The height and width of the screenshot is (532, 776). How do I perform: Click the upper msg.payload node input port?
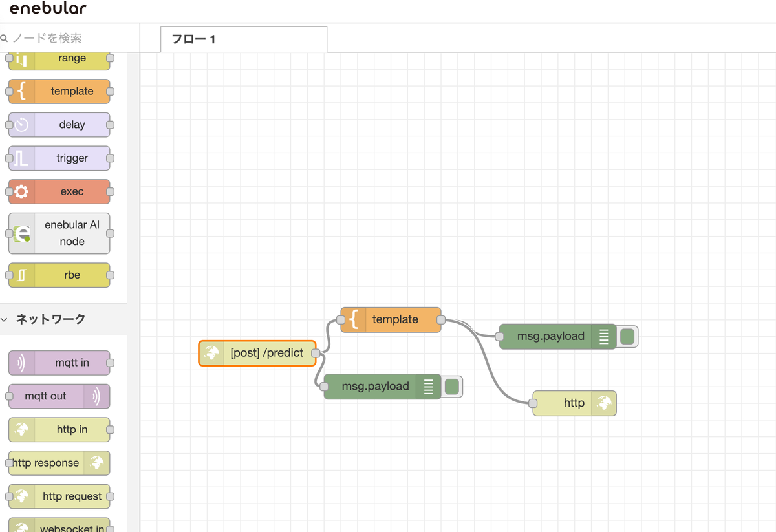pyautogui.click(x=499, y=336)
